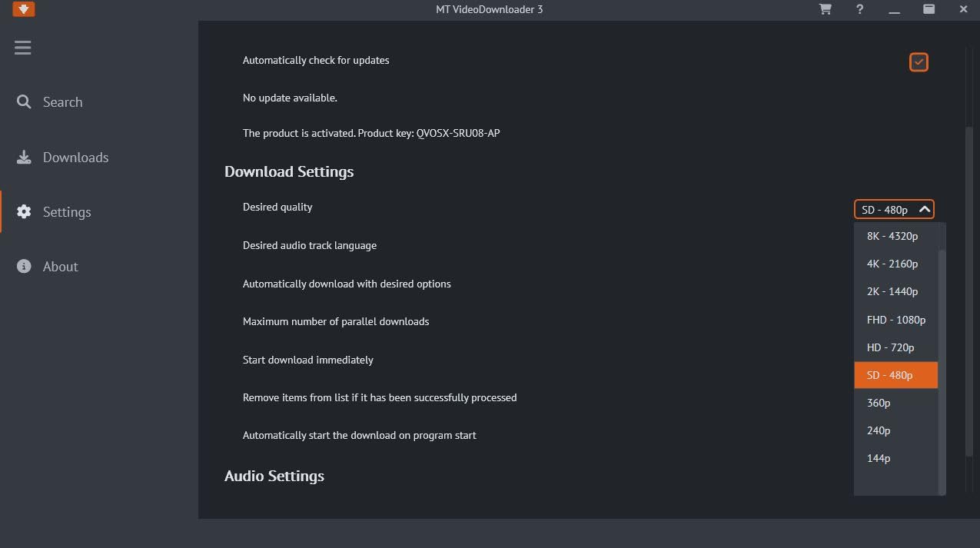
Task: Click the 'Download Settings' heading
Action: coord(289,171)
